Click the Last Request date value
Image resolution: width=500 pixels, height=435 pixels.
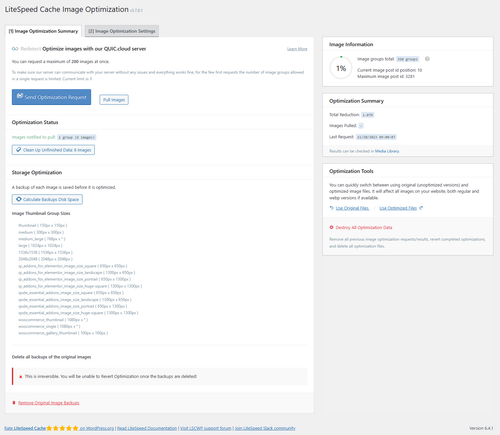tap(376, 137)
